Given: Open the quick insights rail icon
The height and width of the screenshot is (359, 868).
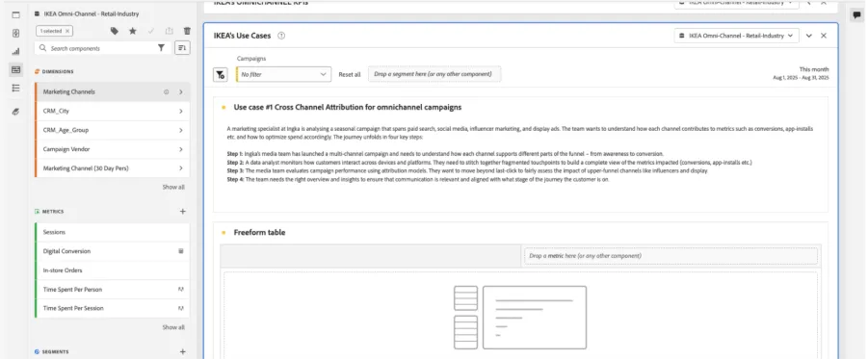Looking at the screenshot, I should click(15, 33).
